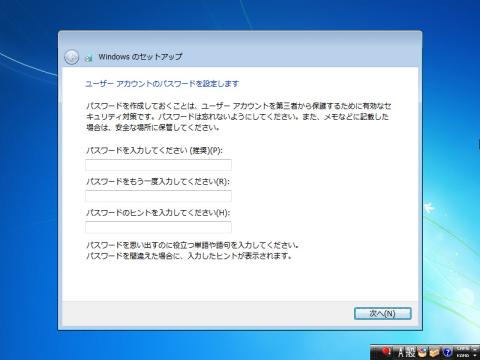Viewport: 480px width, 360px height.
Task: Click the text 'パスワードを思い出すのに役立つ単語や語句を入力してください。'
Action: pyautogui.click(x=192, y=245)
